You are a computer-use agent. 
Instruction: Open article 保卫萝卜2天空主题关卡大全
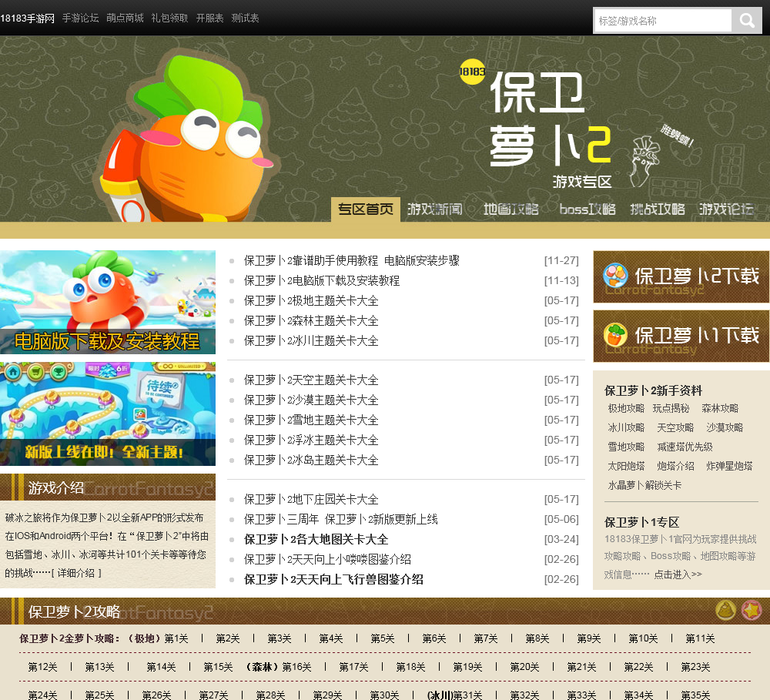click(311, 380)
